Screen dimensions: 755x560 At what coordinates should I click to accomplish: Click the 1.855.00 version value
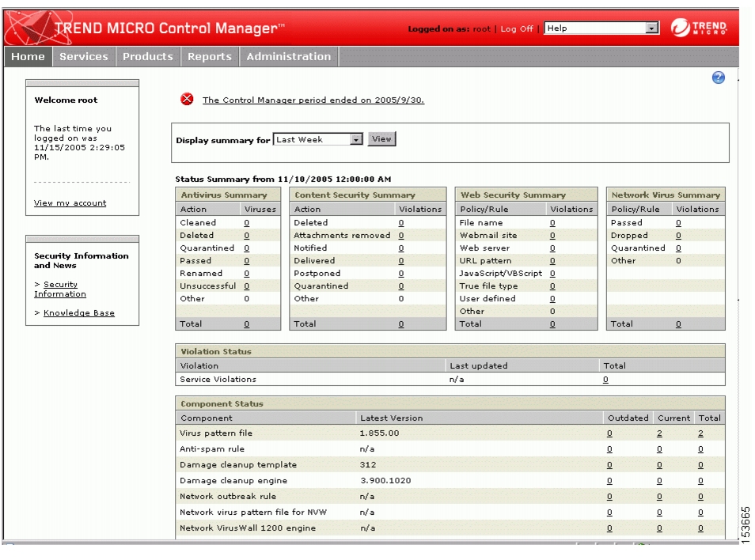tap(379, 433)
